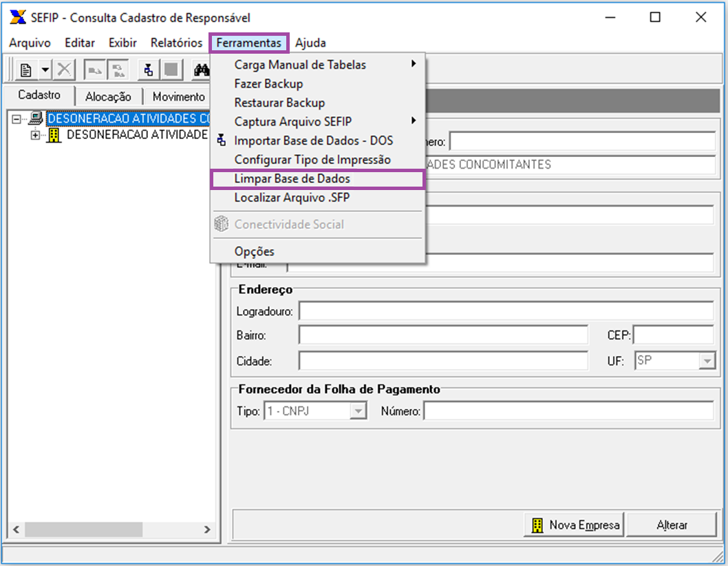Choose Importar Base de Dados - DOS
Screen dimensions: 728x566
pos(318,140)
